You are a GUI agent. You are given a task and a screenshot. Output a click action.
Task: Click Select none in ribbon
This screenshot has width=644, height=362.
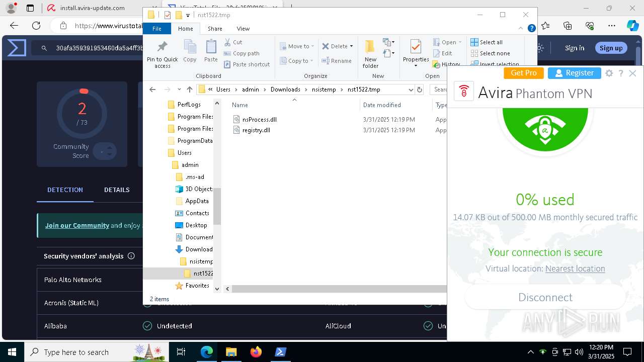(490, 53)
